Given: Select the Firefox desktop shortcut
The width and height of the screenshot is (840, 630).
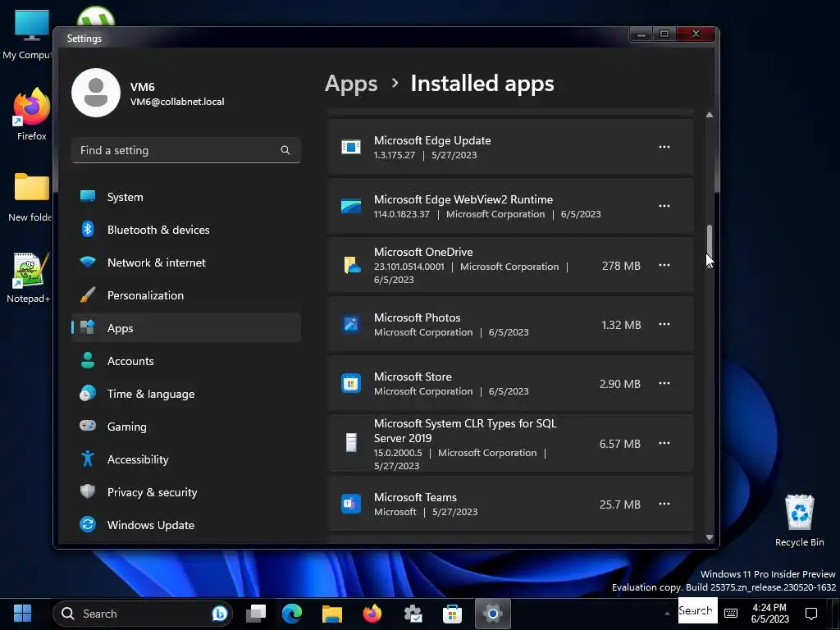Looking at the screenshot, I should click(32, 115).
